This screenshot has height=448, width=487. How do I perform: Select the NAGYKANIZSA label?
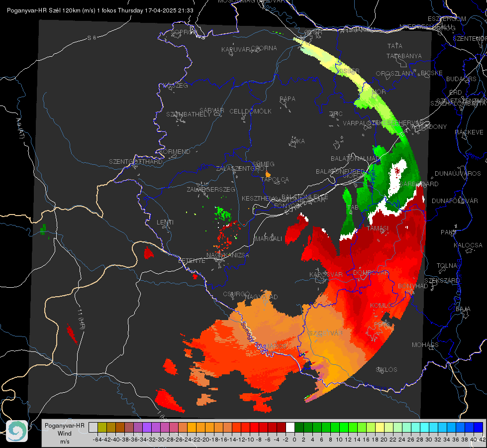pyautogui.click(x=228, y=255)
